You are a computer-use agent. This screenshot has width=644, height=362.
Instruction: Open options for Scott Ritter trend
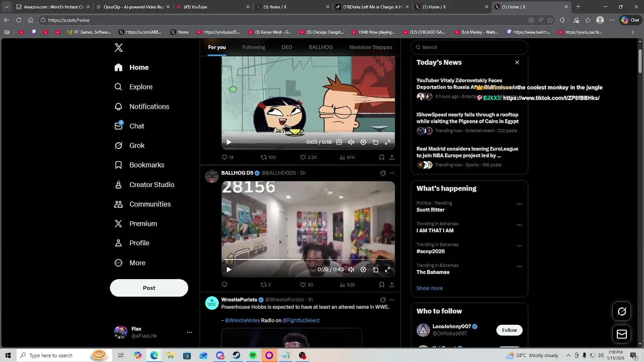click(519, 204)
